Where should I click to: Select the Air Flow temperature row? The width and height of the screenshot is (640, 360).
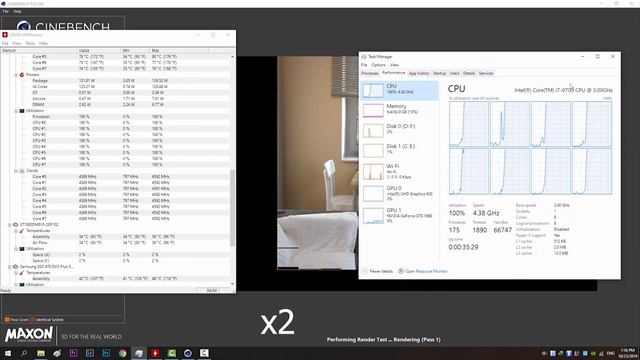(x=116, y=242)
